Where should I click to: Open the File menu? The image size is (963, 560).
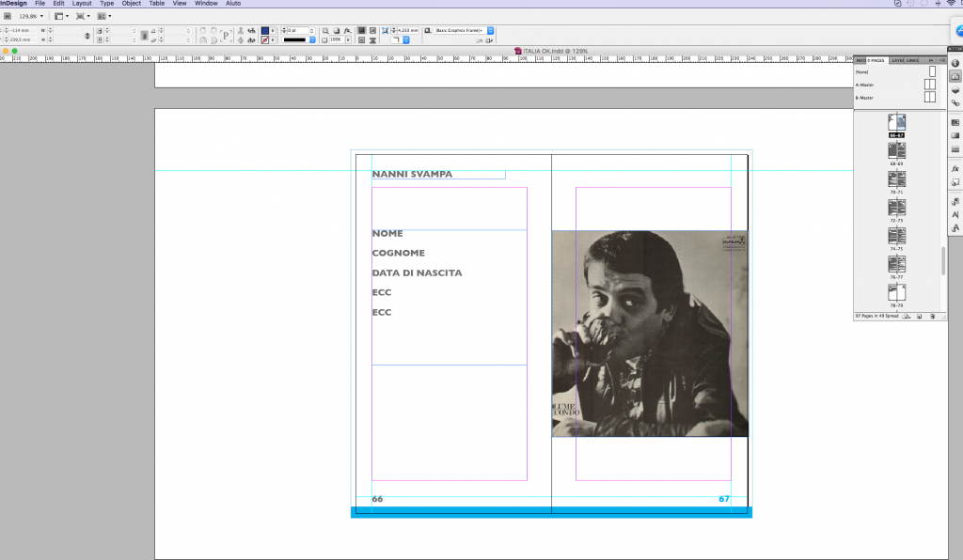coord(39,3)
